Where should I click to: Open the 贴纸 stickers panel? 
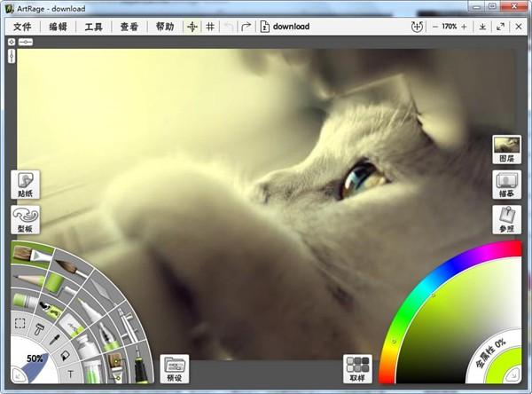coord(25,185)
